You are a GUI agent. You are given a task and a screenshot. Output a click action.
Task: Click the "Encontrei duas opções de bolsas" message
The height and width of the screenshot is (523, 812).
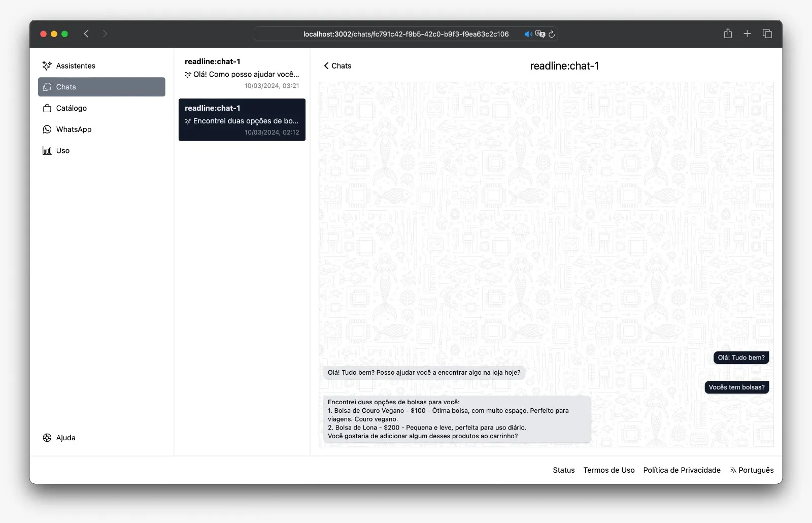[457, 419]
